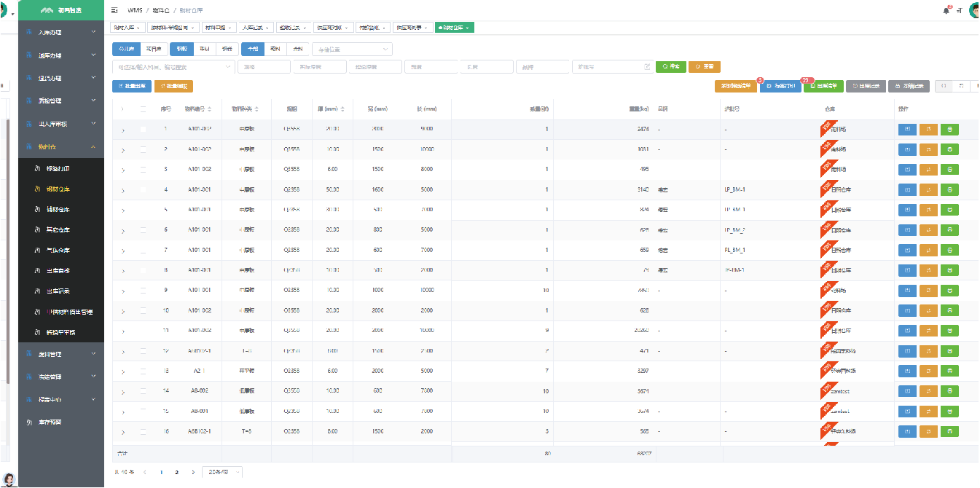The width and height of the screenshot is (980, 488).
Task: Collapse the 物料仓 sidebar menu
Action: tap(61, 146)
